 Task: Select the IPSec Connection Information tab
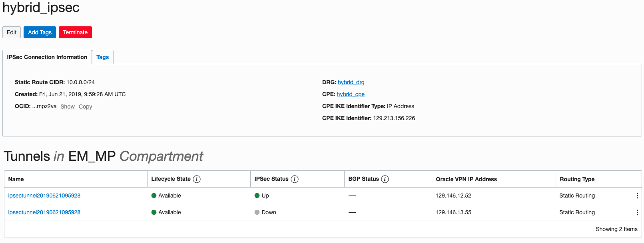[47, 57]
